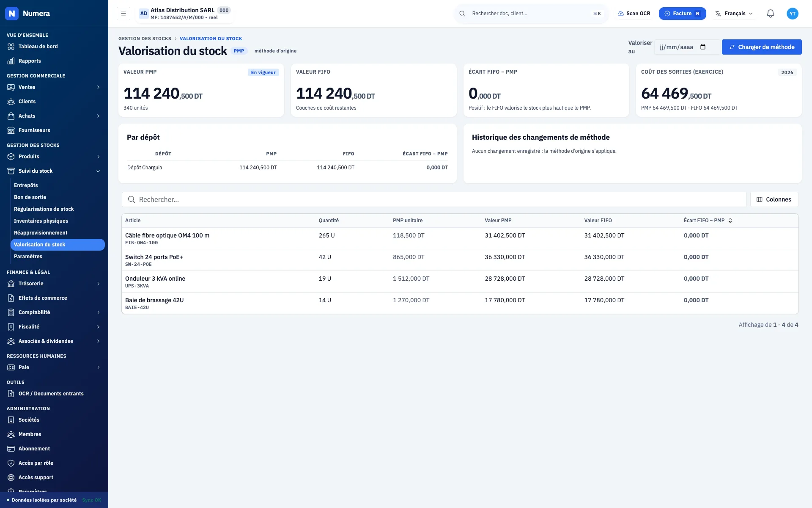Open Inventaires physiques submenu item
The image size is (812, 508).
pos(58,221)
